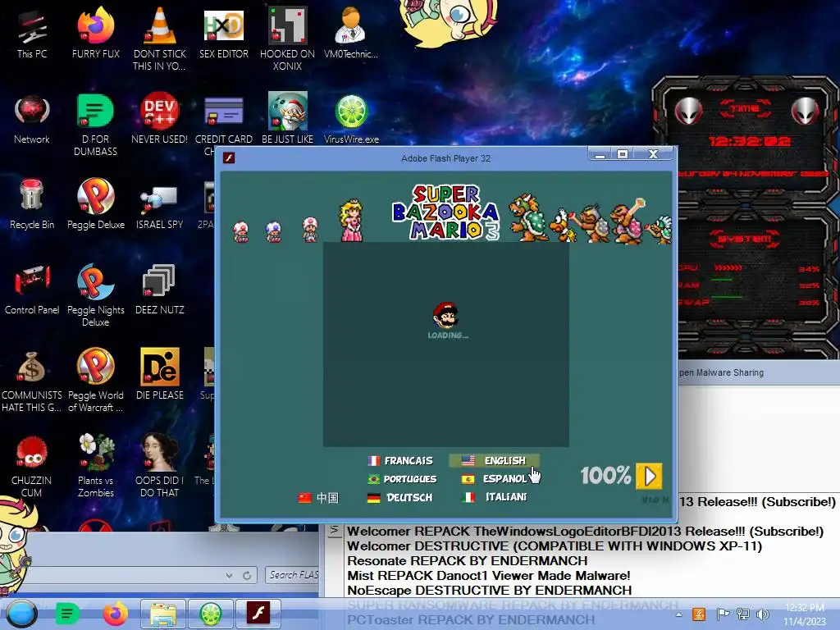This screenshot has height=630, width=840.
Task: Open the VirusWire.exe lime icon
Action: (351, 119)
